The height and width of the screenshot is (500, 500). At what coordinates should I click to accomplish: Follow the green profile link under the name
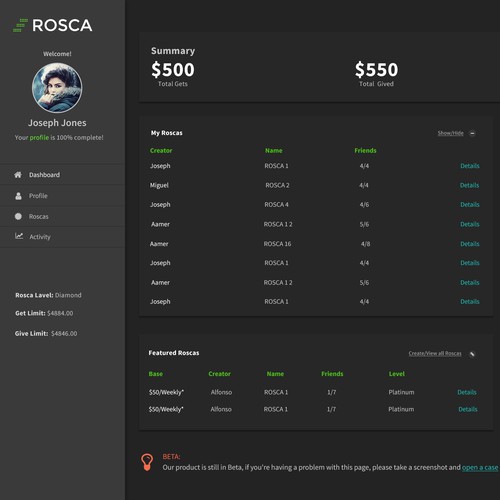pos(39,137)
